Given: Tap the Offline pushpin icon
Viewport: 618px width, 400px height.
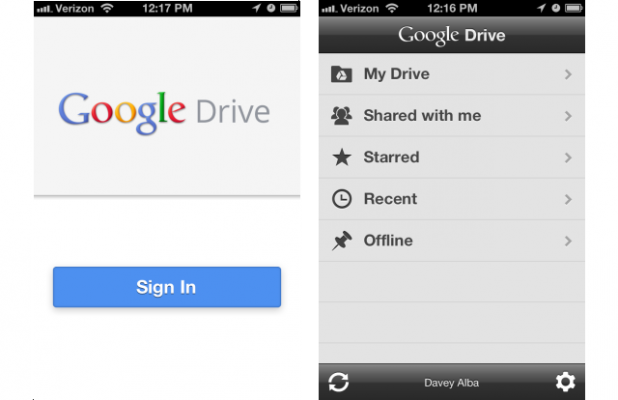Looking at the screenshot, I should (x=341, y=240).
